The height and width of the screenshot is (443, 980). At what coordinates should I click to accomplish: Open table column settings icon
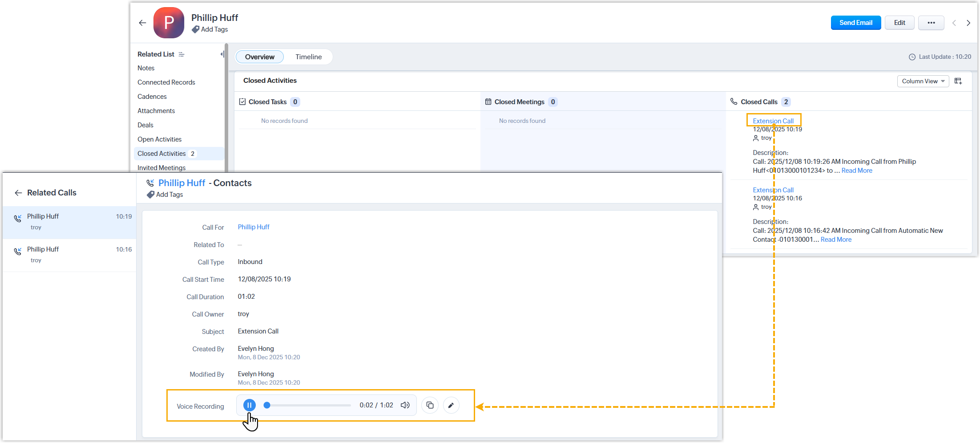[x=958, y=81]
